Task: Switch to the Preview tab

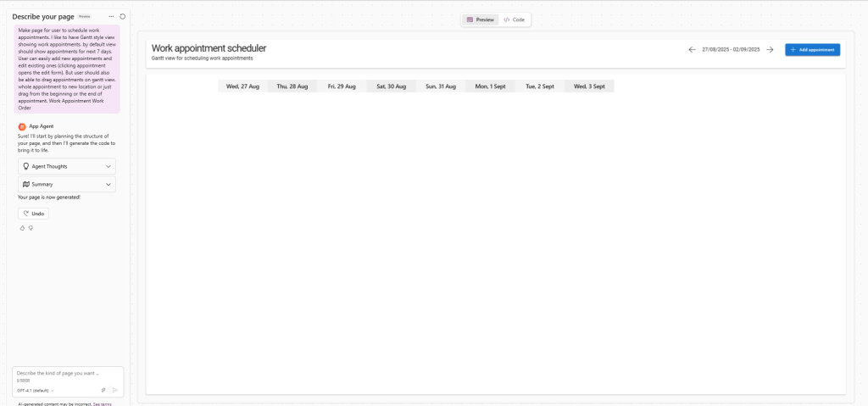Action: point(481,19)
